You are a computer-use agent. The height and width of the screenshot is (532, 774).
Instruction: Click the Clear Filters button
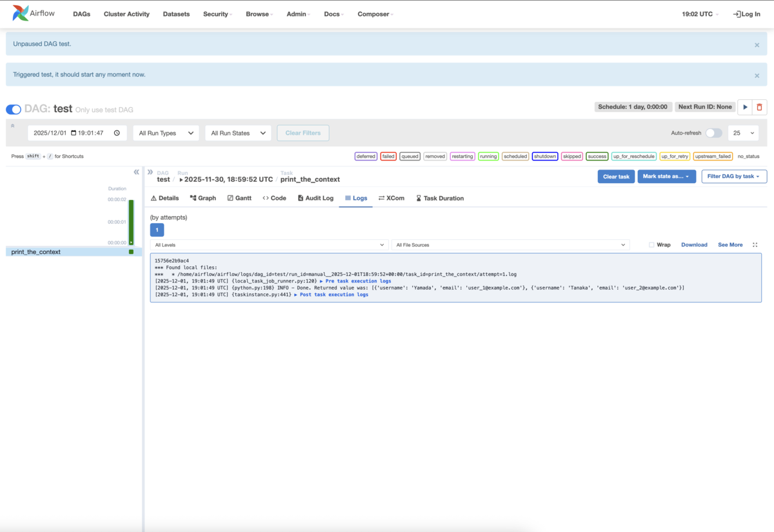click(303, 133)
